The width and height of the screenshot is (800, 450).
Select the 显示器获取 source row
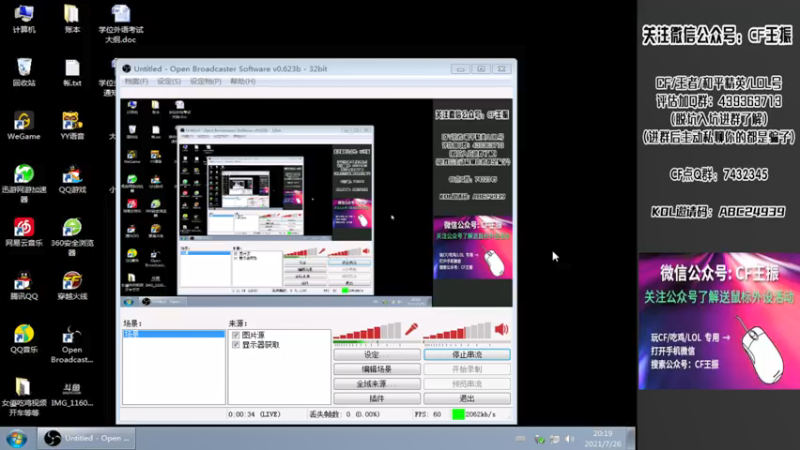point(279,345)
